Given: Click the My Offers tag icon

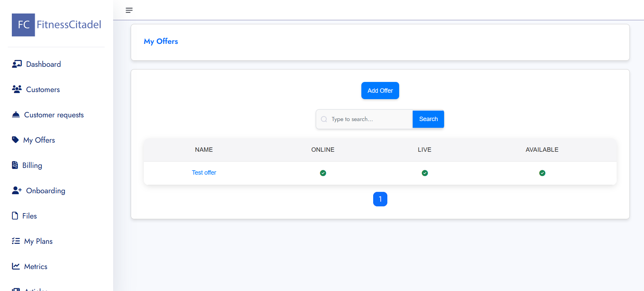Looking at the screenshot, I should tap(15, 140).
